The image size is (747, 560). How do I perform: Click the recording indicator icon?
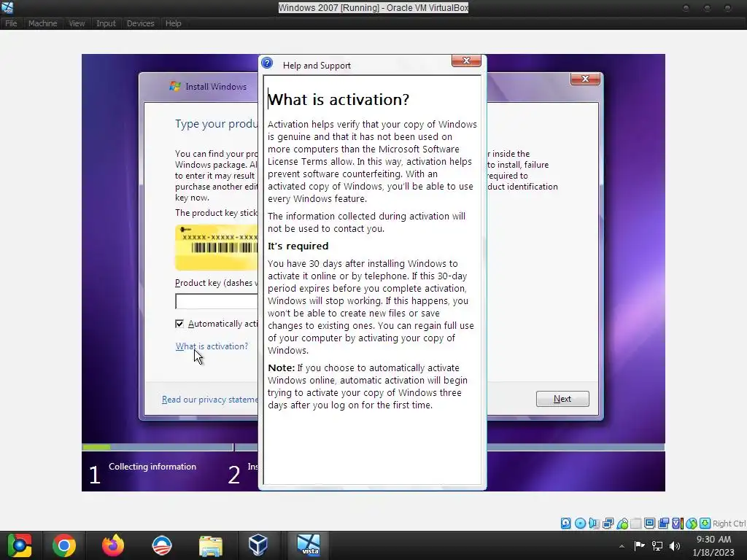coord(663,524)
